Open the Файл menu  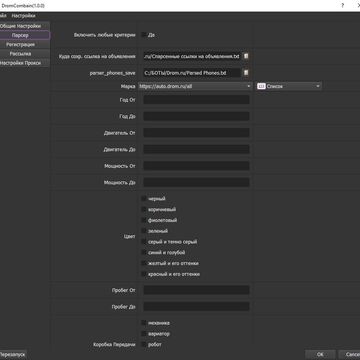(x=3, y=16)
